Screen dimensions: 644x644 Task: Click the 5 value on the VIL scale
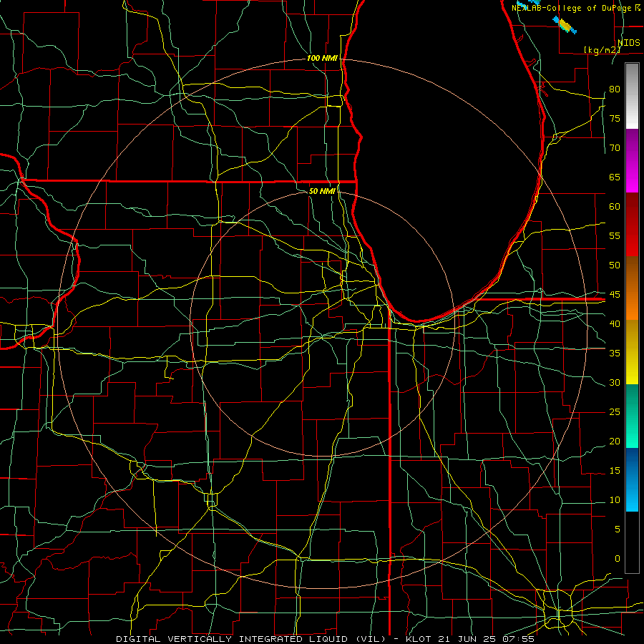tap(618, 529)
